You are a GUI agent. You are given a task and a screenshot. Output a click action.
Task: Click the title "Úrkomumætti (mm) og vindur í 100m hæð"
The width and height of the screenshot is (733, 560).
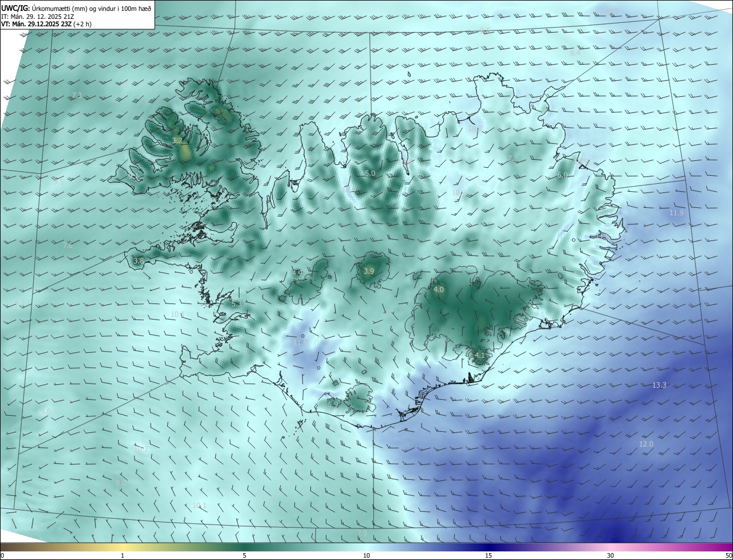(x=92, y=8)
